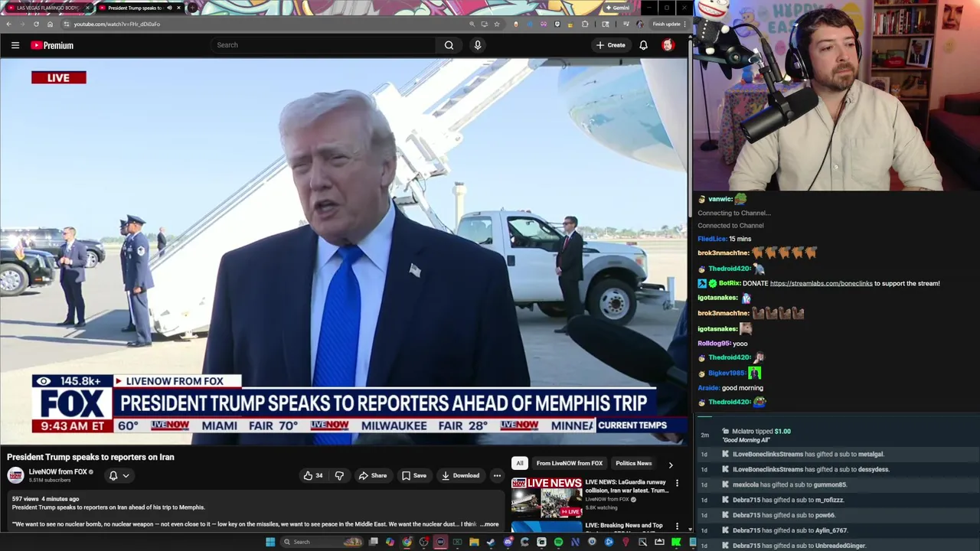
Task: Open Gemini button in browser title bar
Action: tap(616, 8)
